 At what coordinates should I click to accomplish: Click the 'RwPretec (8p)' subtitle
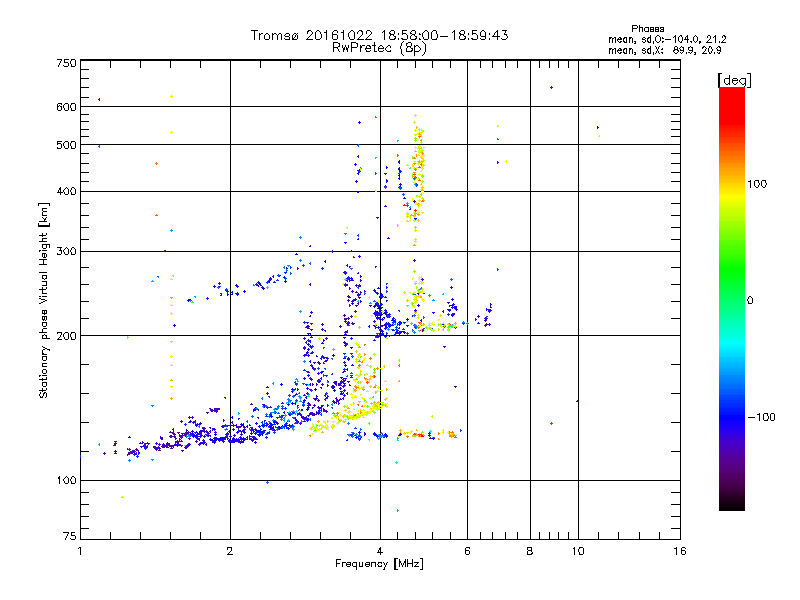[379, 48]
